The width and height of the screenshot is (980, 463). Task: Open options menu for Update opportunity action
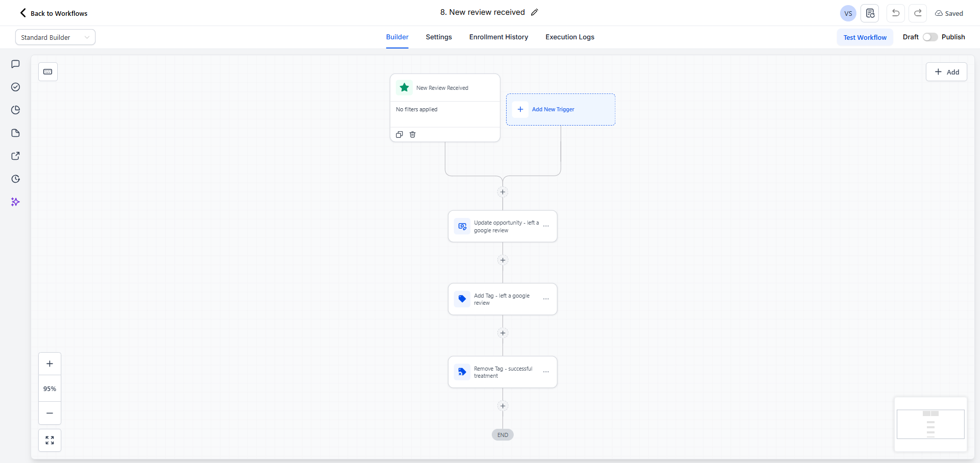pyautogui.click(x=546, y=226)
